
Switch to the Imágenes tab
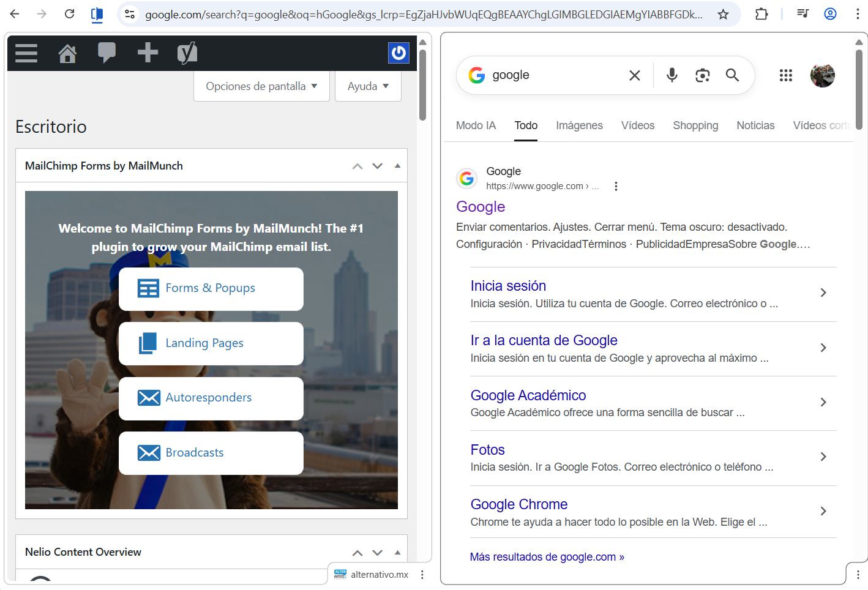point(579,125)
